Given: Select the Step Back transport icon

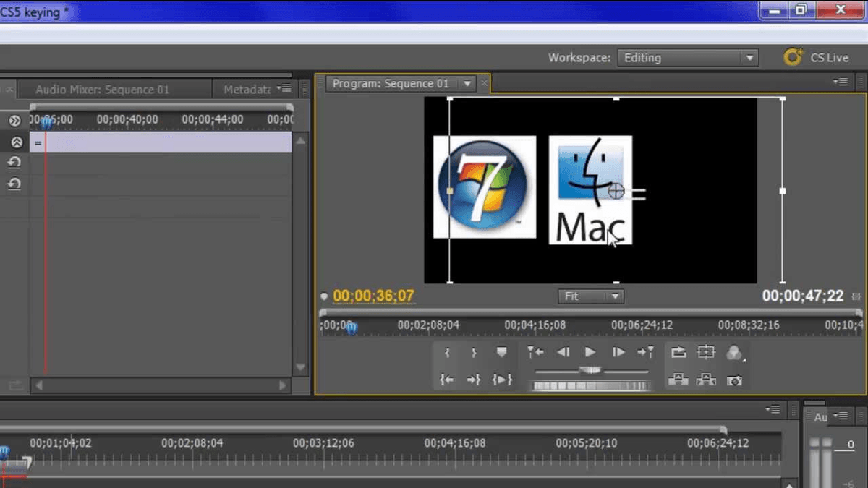Looking at the screenshot, I should pos(563,352).
